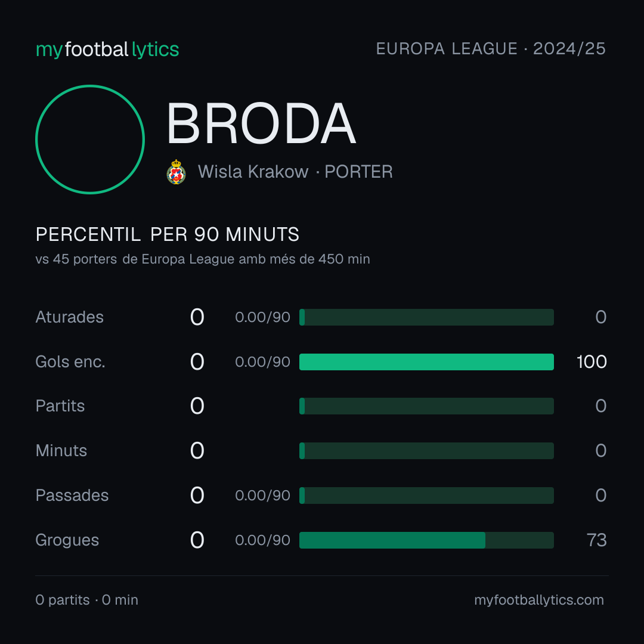Click the PERCENTIL PER 90 MINUTS heading
644x644 pixels.
point(168,234)
